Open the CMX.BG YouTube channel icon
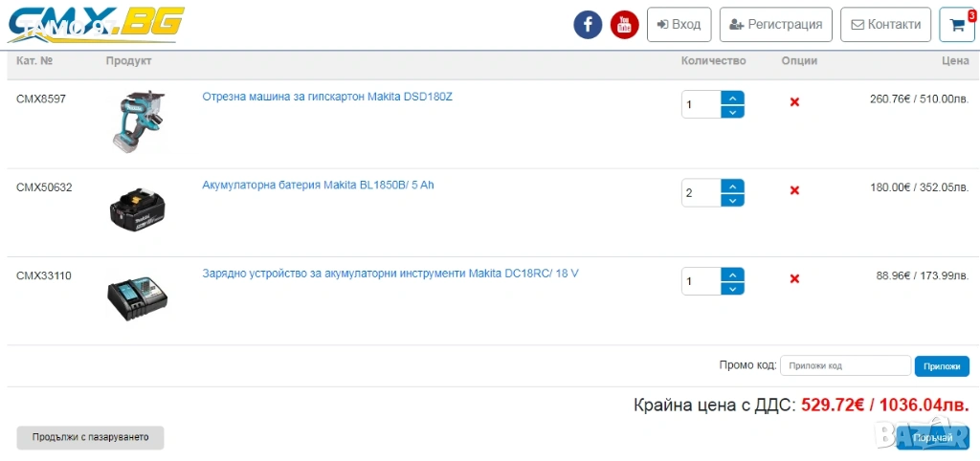980x461 pixels. (624, 25)
